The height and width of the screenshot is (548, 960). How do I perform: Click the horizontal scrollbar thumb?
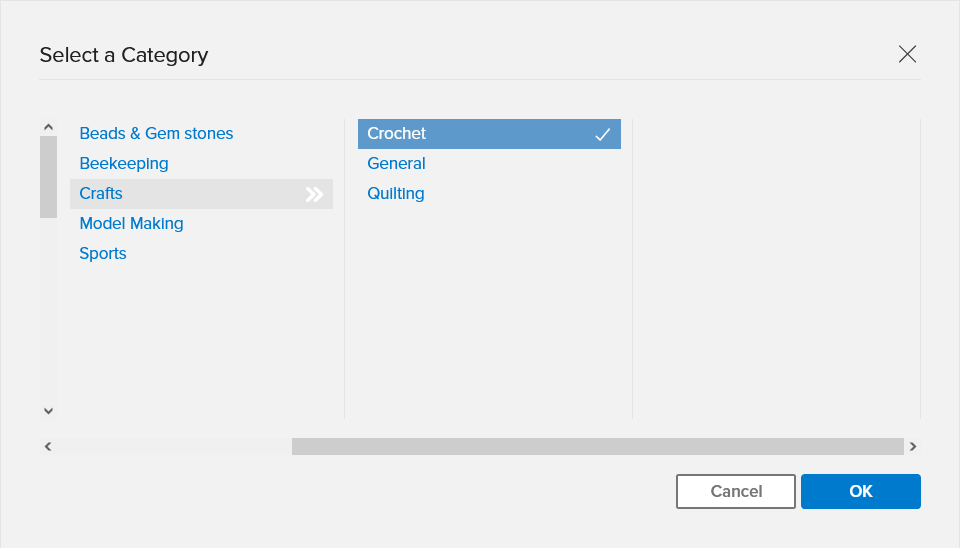coord(598,446)
